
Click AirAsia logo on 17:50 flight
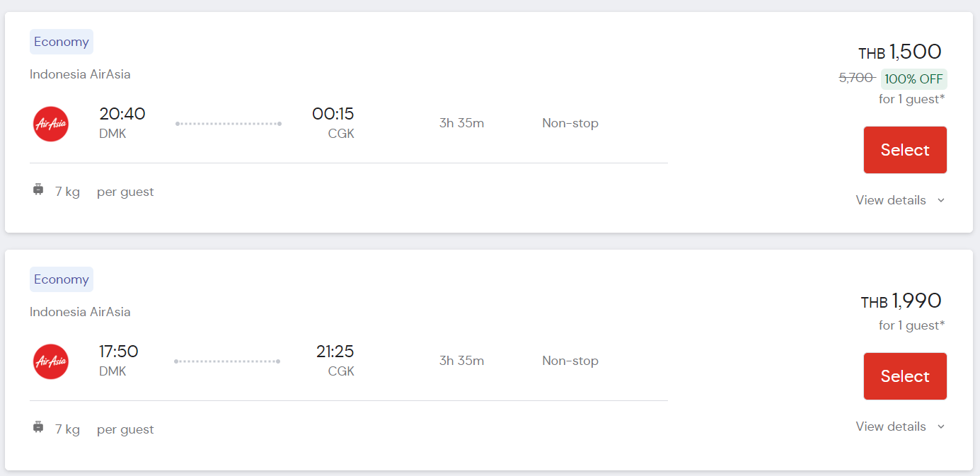(51, 361)
